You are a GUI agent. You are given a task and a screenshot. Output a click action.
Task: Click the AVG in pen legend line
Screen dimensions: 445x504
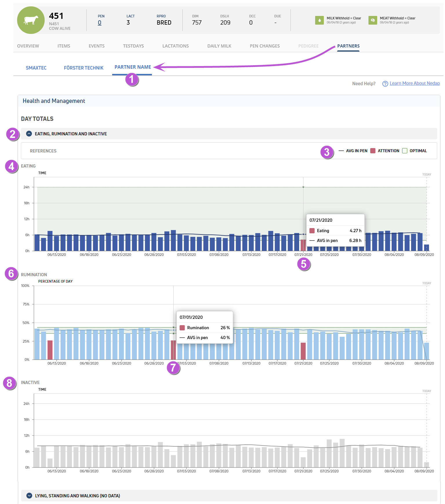(x=341, y=151)
